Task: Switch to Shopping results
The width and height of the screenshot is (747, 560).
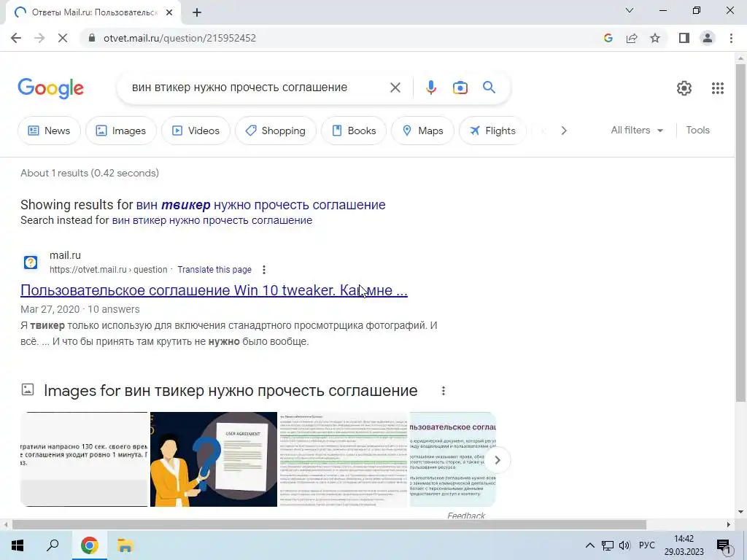Action: pos(275,131)
